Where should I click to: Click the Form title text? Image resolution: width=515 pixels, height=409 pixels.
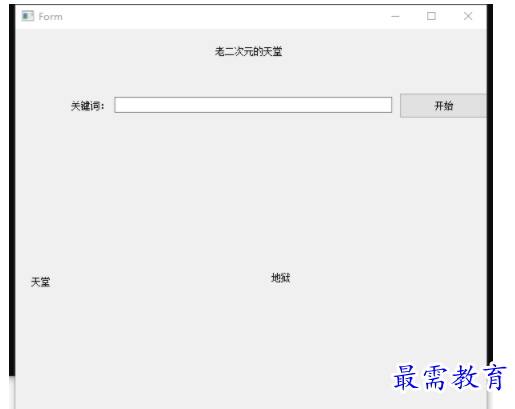(x=50, y=17)
